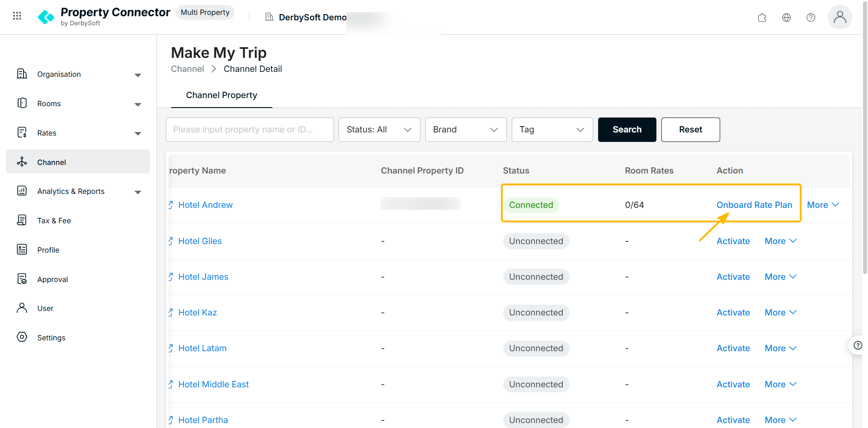Select the Channel Property tab

tap(222, 95)
